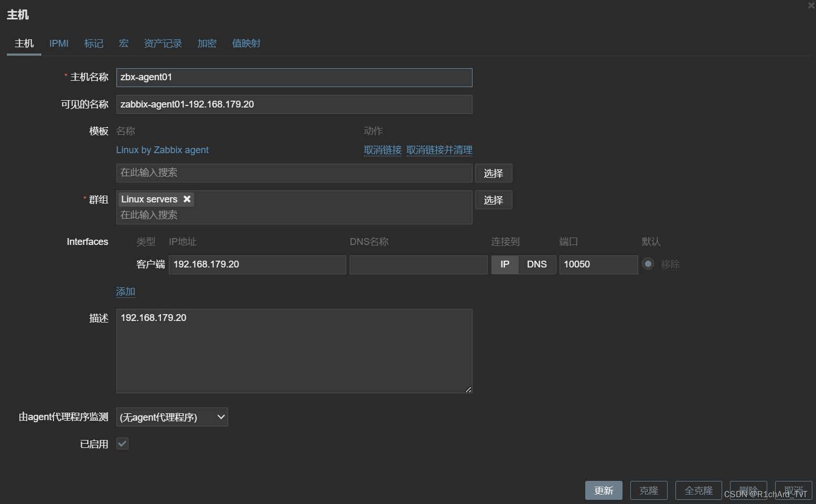Select IP as the interface connection type

pyautogui.click(x=504, y=264)
